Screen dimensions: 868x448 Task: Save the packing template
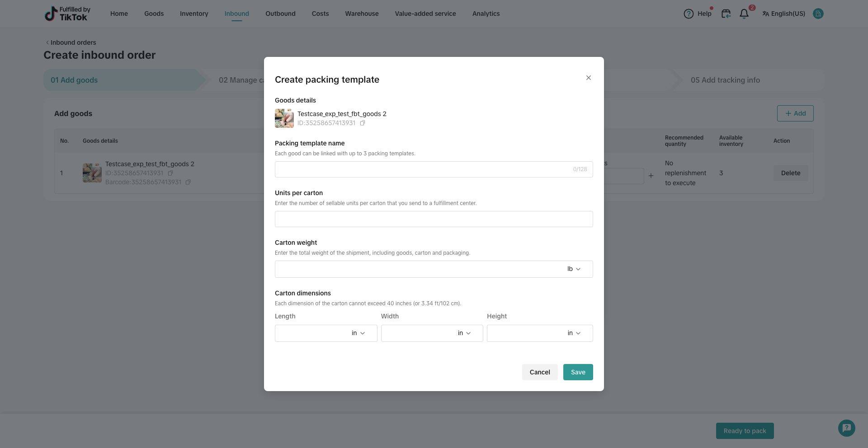tap(578, 372)
